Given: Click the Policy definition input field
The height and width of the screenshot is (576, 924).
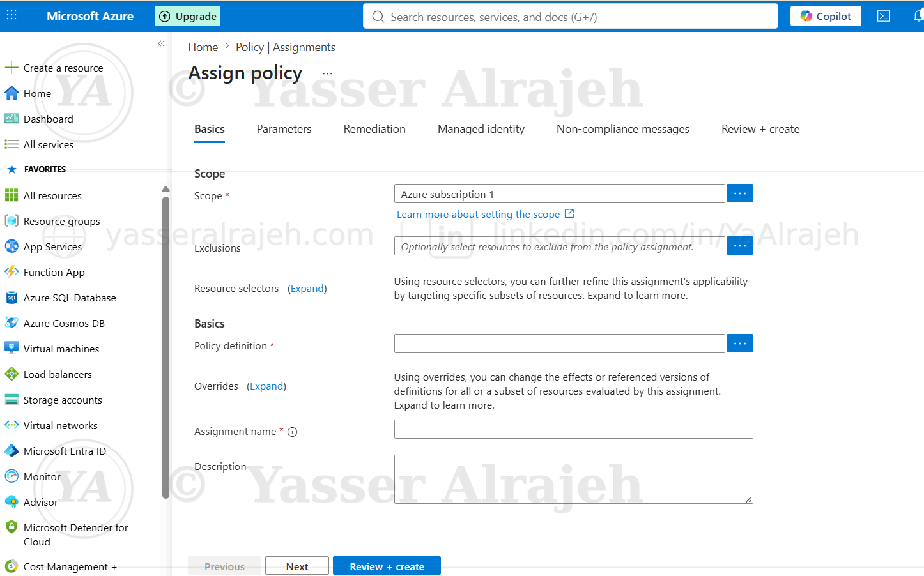Looking at the screenshot, I should point(560,344).
